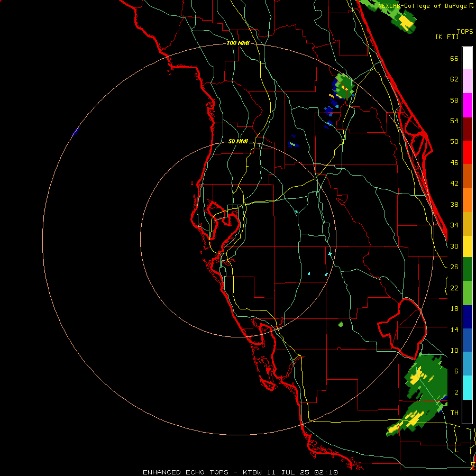Click the '6' legend value

456,371
